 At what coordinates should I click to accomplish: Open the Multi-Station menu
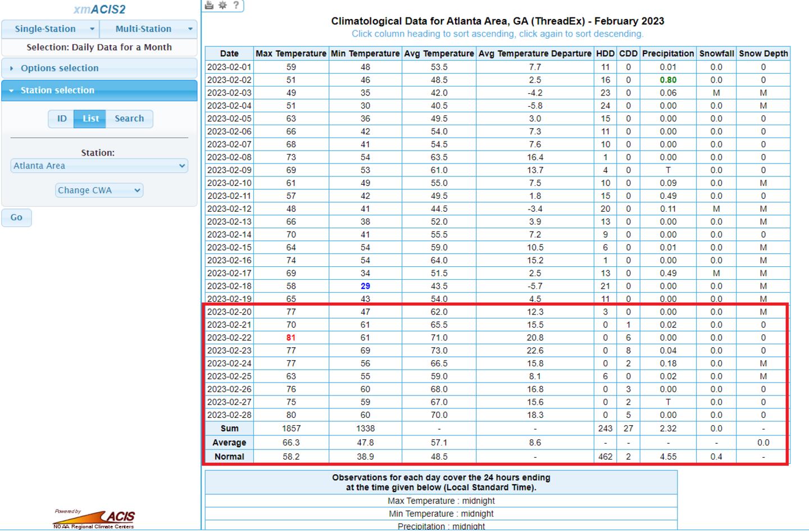(148, 29)
